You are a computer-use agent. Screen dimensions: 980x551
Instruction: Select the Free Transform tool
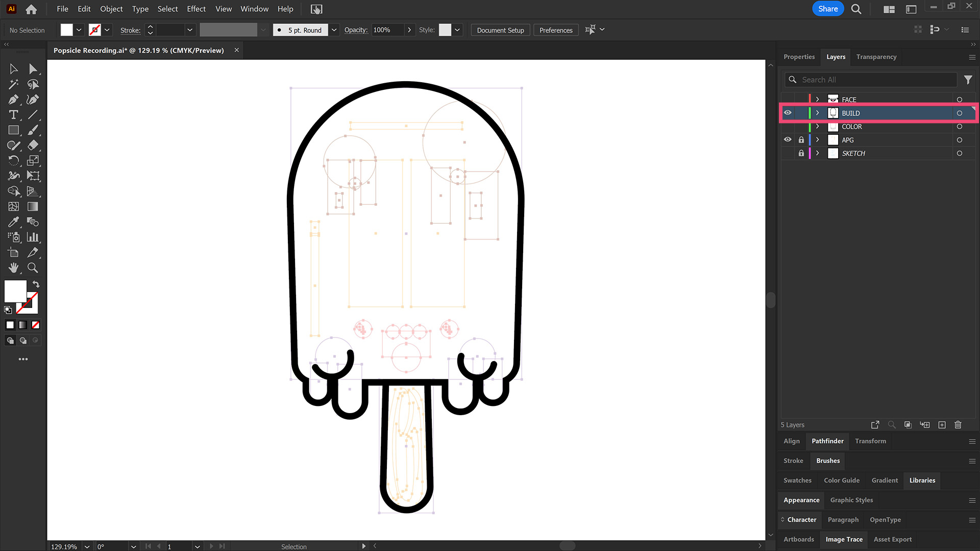(x=33, y=176)
